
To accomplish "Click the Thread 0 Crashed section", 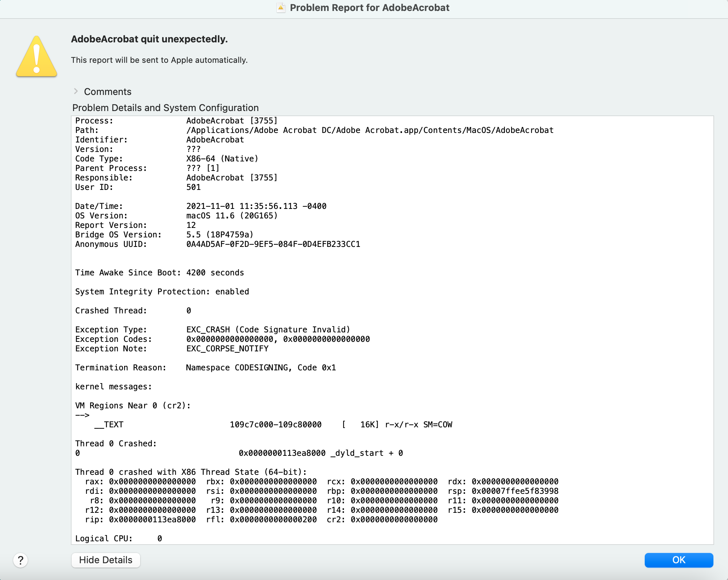I will click(x=115, y=443).
